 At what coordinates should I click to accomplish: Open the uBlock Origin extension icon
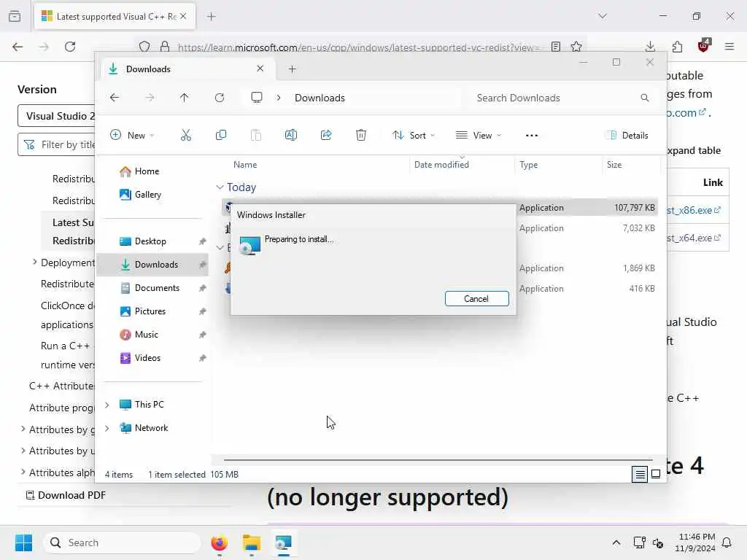coord(704,46)
